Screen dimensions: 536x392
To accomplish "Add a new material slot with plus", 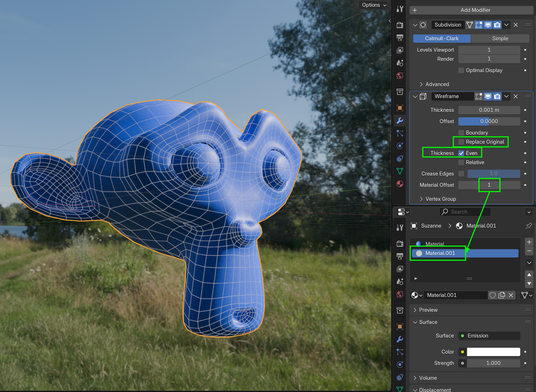I will click(529, 242).
